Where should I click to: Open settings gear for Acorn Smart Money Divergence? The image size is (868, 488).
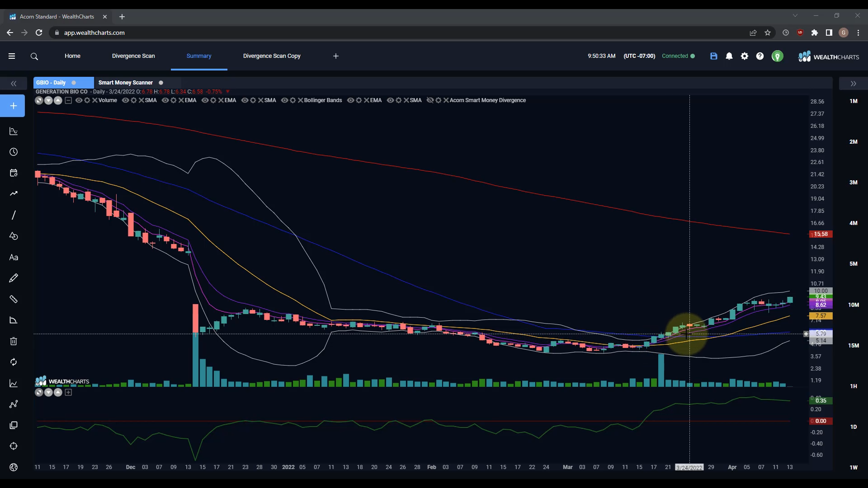(x=438, y=100)
